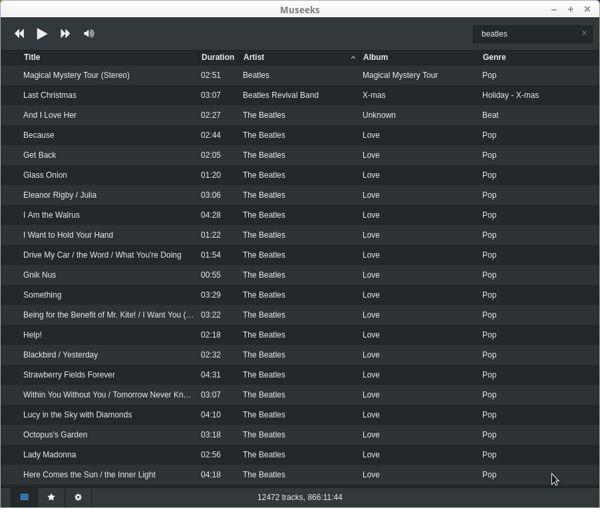Viewport: 600px width, 508px height.
Task: Open settings gear icon in footer
Action: tap(78, 497)
